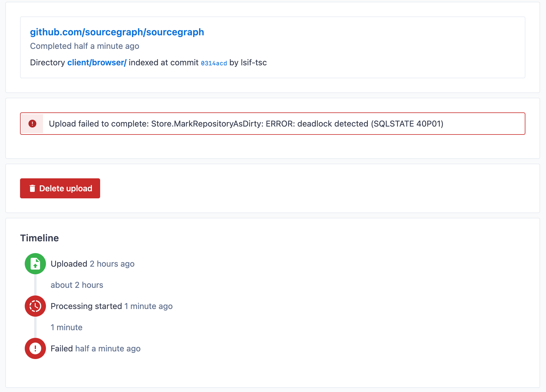The height and width of the screenshot is (392, 546).
Task: Click the Failed exclamation timeline icon
Action: click(x=35, y=348)
